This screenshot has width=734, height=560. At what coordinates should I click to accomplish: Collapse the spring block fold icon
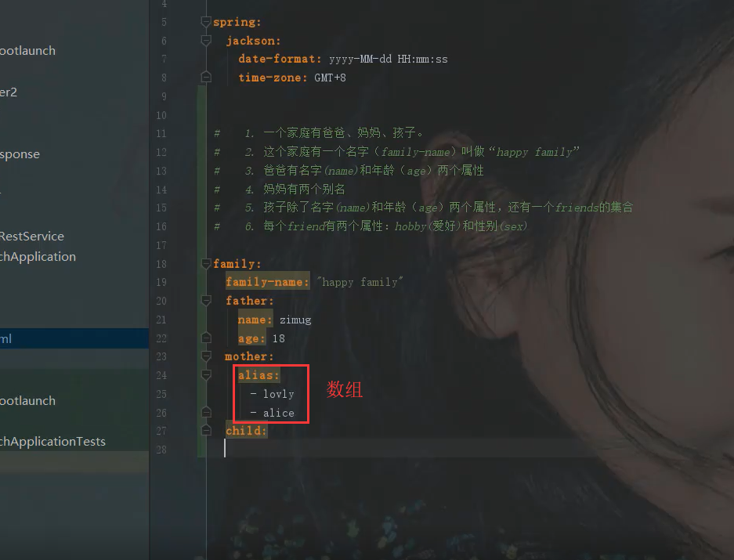pyautogui.click(x=206, y=22)
